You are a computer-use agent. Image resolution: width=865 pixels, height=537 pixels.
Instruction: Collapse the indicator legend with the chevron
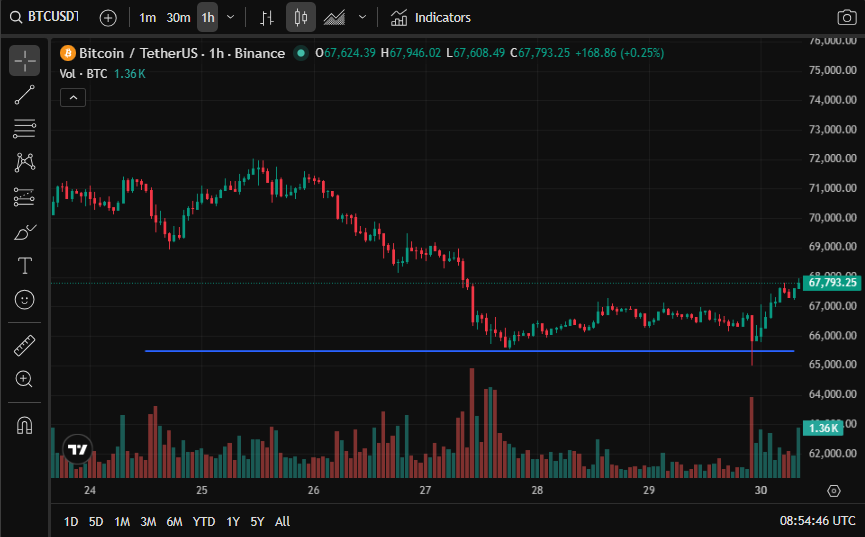pos(73,98)
